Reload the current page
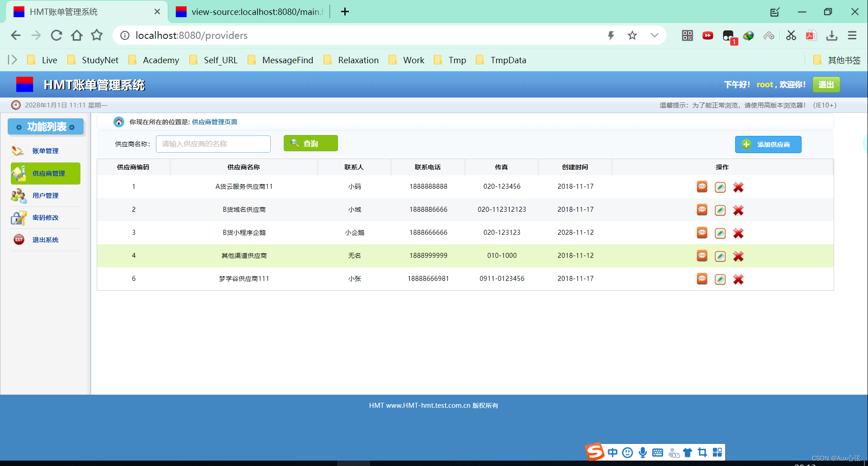This screenshot has width=868, height=466. tap(56, 35)
